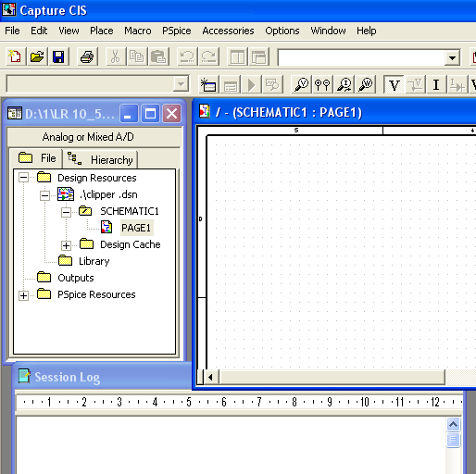
Task: Toggle selected part current display
Action: tap(457, 84)
